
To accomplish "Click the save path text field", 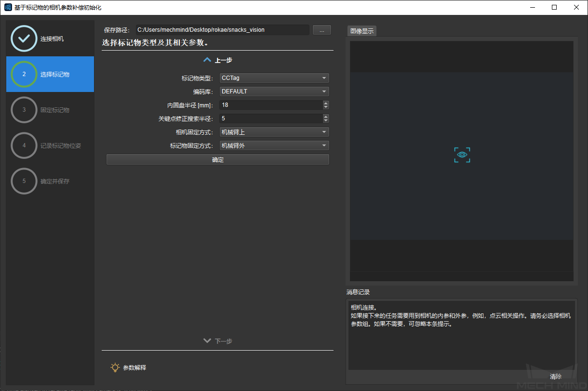I will 222,30.
